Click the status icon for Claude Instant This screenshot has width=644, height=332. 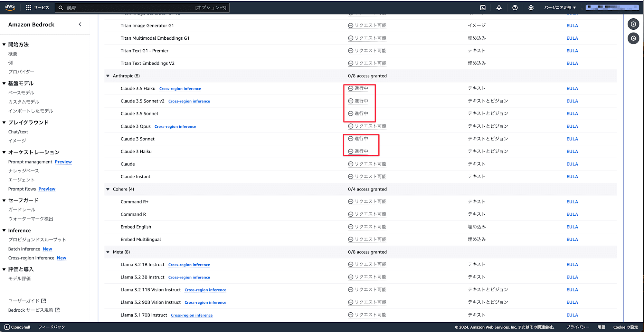point(351,176)
